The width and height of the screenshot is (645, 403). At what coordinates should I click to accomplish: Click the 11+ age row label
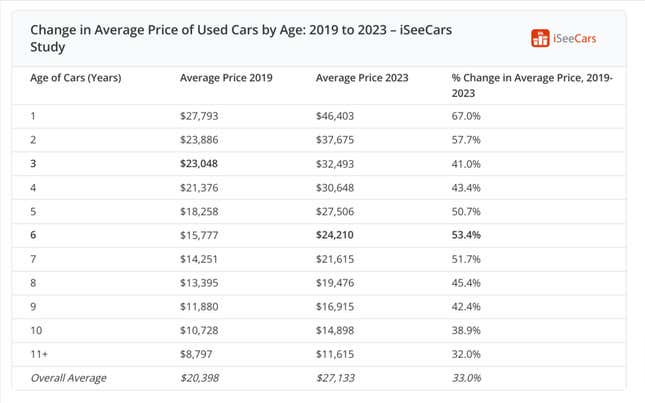click(x=39, y=354)
